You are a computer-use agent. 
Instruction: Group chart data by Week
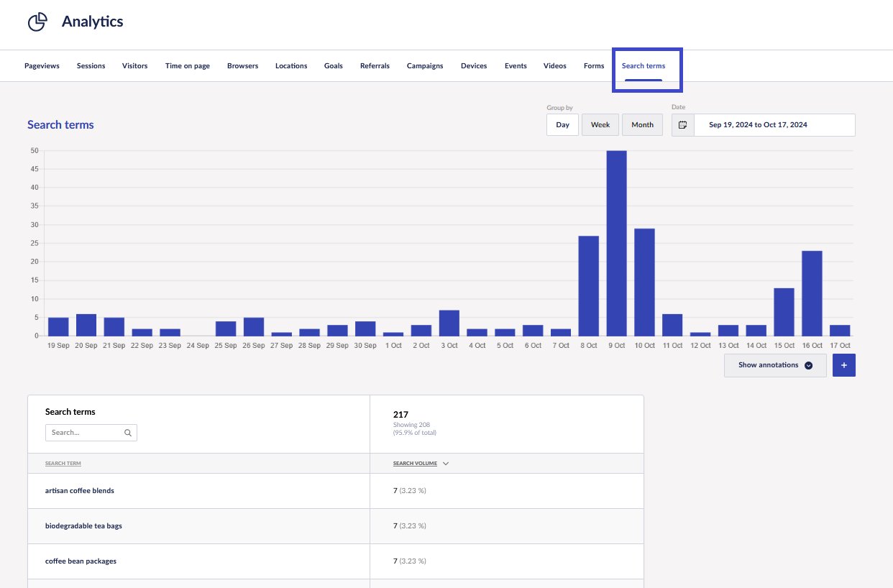(x=600, y=125)
